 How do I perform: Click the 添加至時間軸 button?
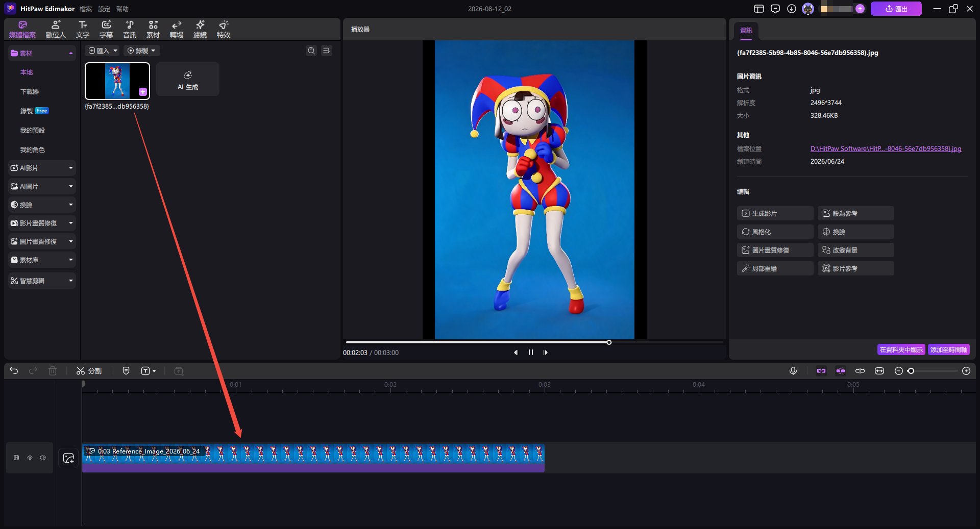pos(949,350)
